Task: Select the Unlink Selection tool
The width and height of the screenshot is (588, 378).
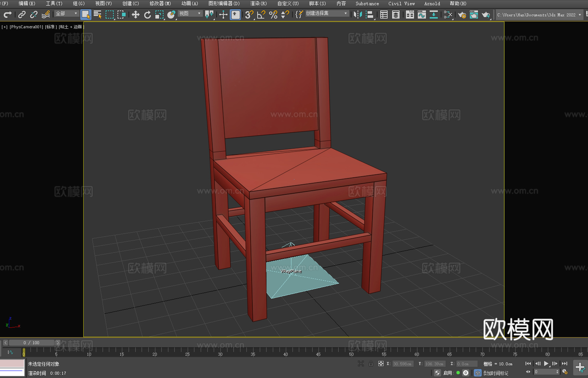Action: [x=34, y=14]
